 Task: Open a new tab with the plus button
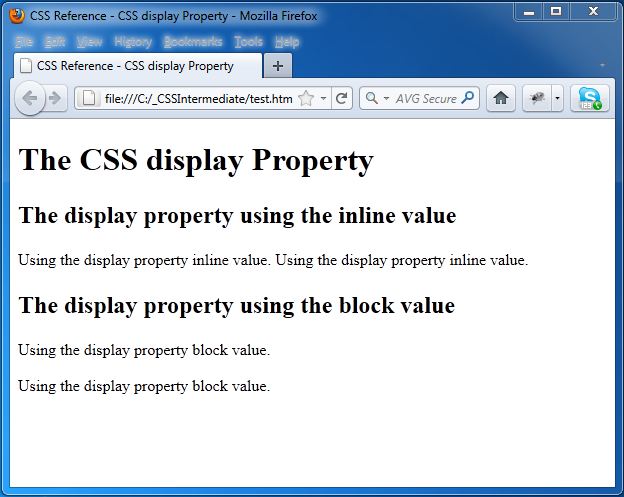point(278,66)
